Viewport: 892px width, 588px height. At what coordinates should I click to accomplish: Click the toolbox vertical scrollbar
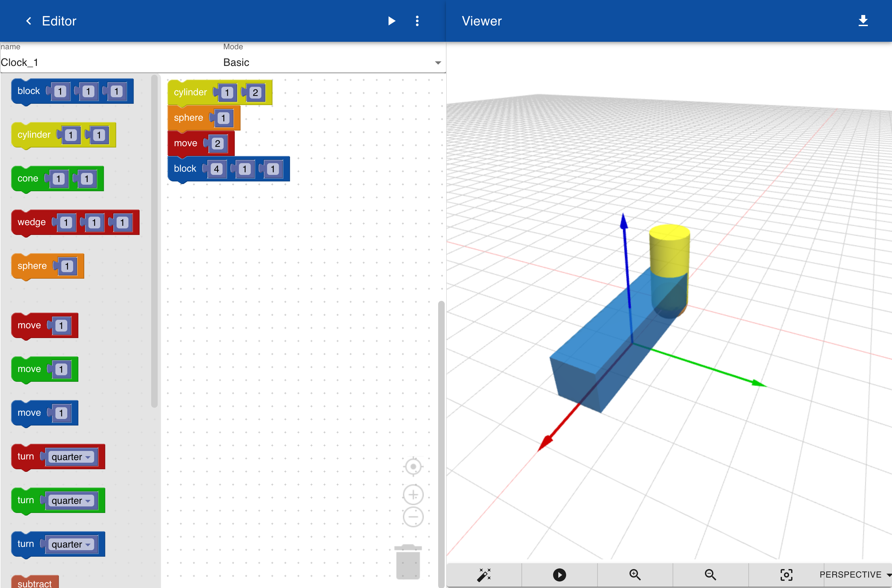coord(154,241)
